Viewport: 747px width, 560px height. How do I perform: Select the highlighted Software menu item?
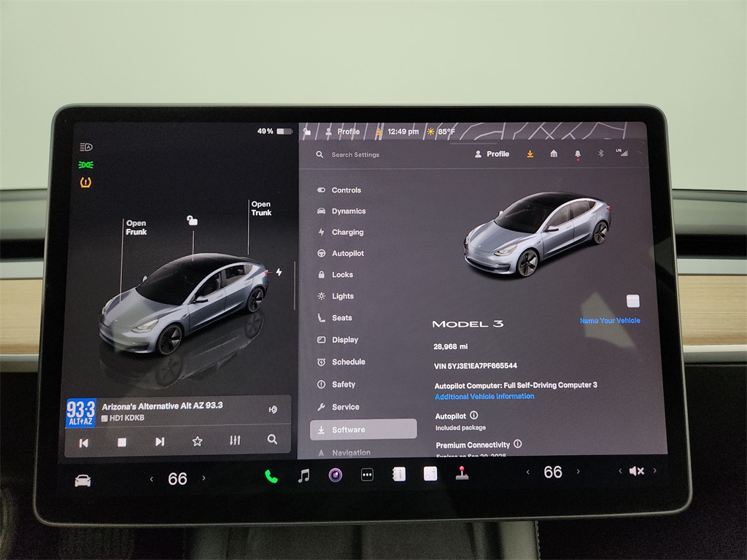click(363, 429)
